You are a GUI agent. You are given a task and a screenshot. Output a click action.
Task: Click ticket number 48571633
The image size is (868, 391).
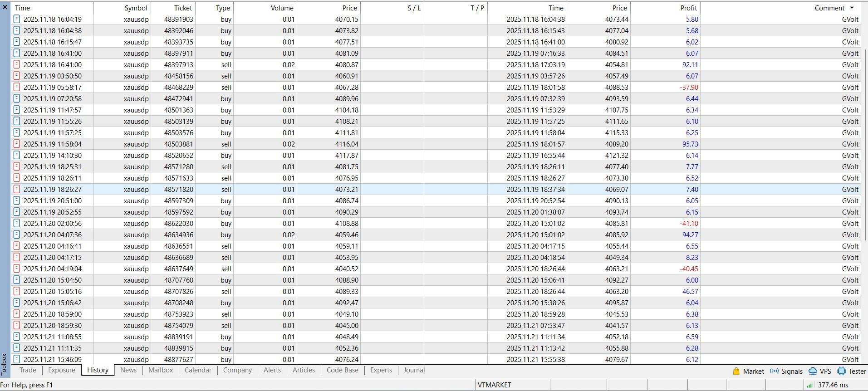pyautogui.click(x=179, y=178)
